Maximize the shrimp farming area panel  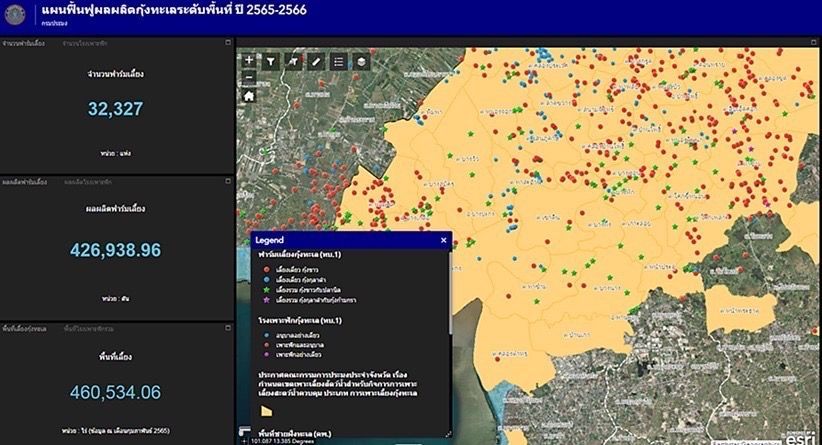click(228, 327)
